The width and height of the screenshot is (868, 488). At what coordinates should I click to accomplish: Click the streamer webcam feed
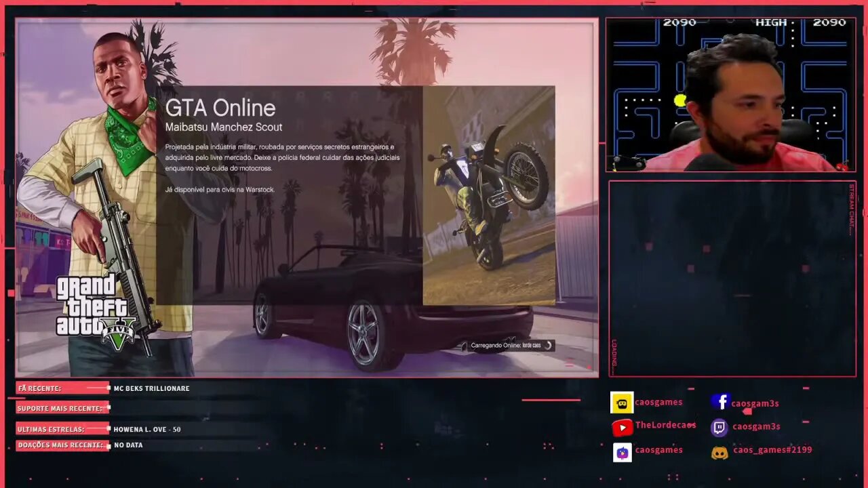coord(730,94)
